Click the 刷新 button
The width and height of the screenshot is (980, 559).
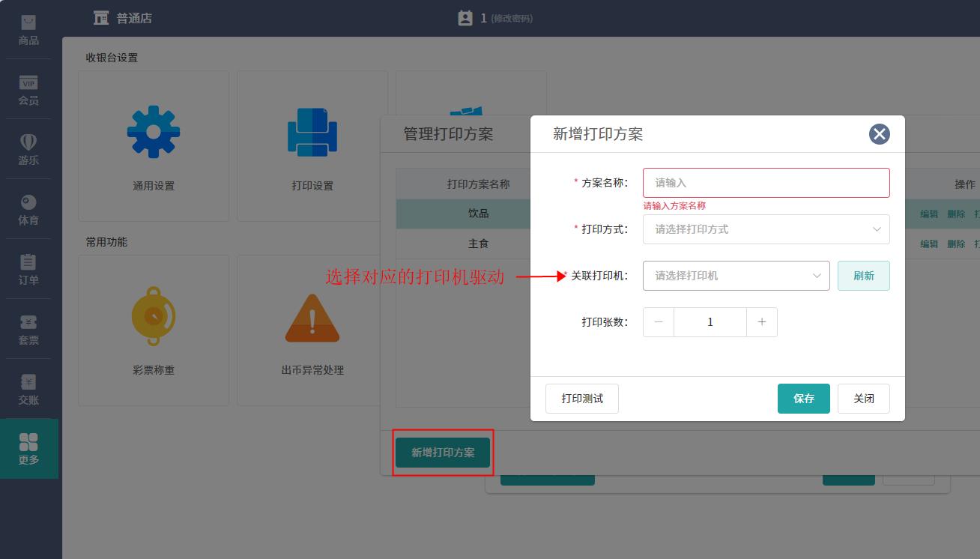click(x=863, y=276)
